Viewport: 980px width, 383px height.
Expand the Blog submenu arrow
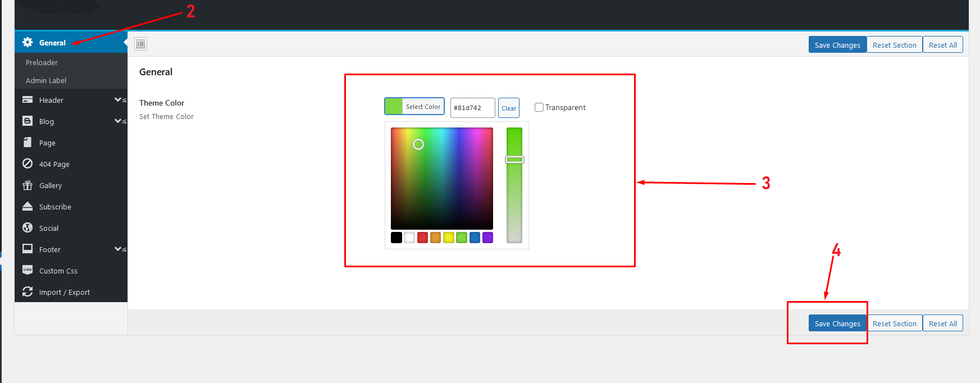(x=118, y=121)
